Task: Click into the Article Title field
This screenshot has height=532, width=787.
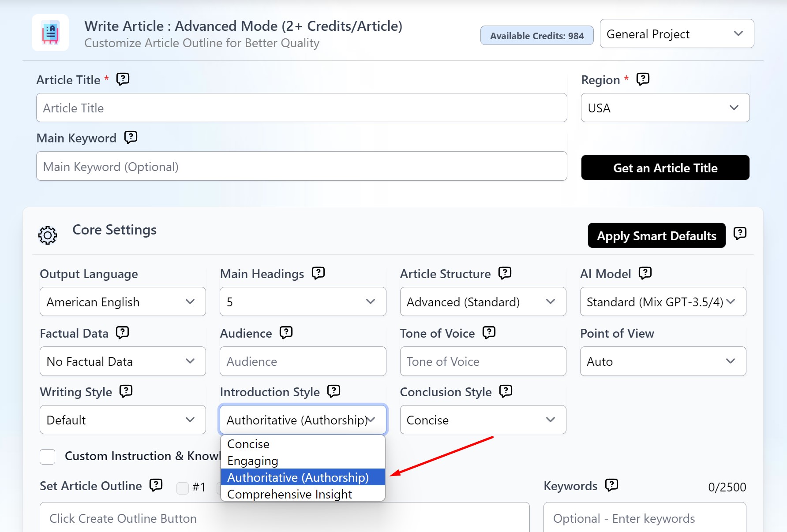Action: (302, 108)
